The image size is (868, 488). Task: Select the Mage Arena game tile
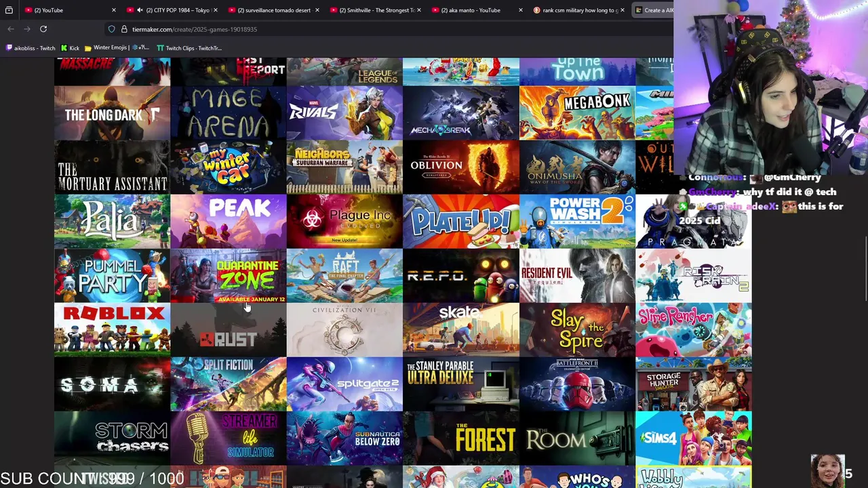point(229,113)
